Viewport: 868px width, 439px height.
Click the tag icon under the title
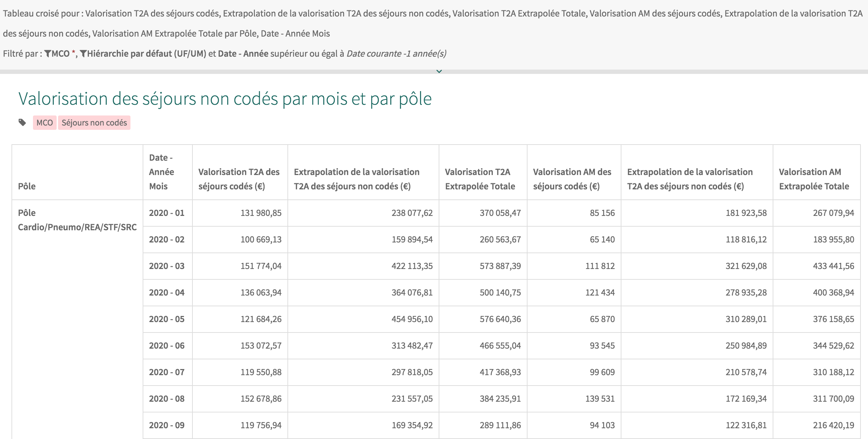22,123
